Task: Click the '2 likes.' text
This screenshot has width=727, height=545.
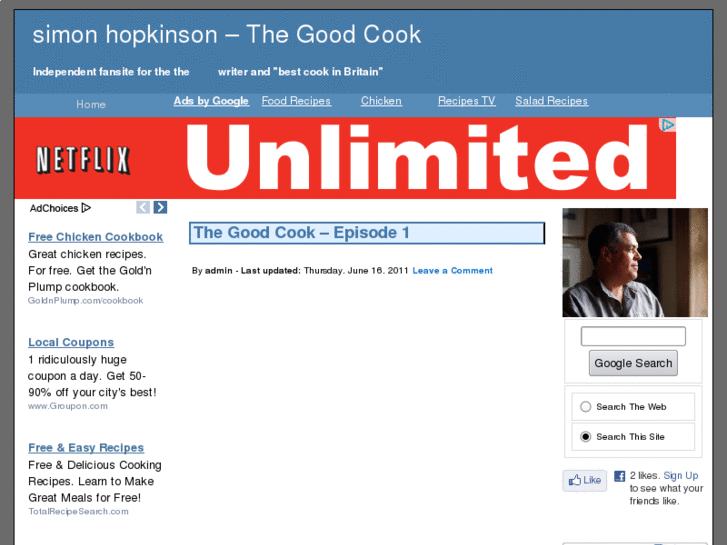Action: click(645, 475)
